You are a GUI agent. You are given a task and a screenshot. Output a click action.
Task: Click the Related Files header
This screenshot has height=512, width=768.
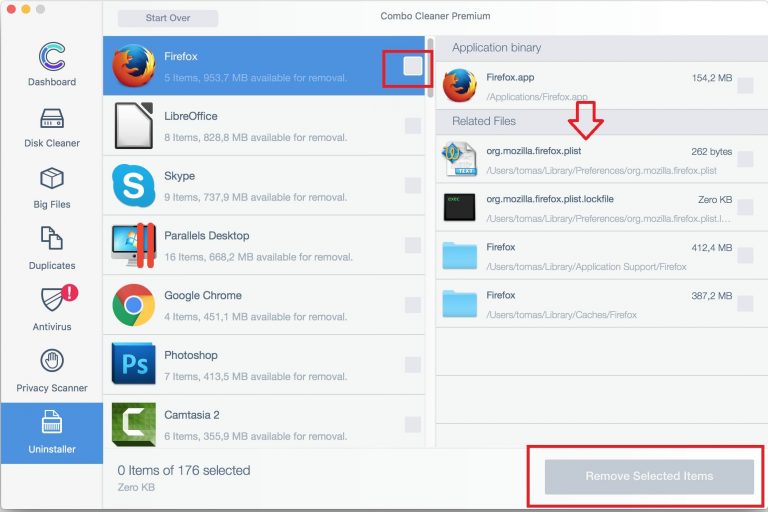coord(484,121)
